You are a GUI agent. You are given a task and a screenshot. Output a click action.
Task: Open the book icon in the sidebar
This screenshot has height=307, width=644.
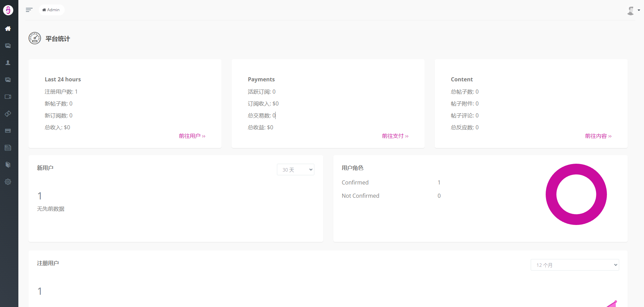8,165
